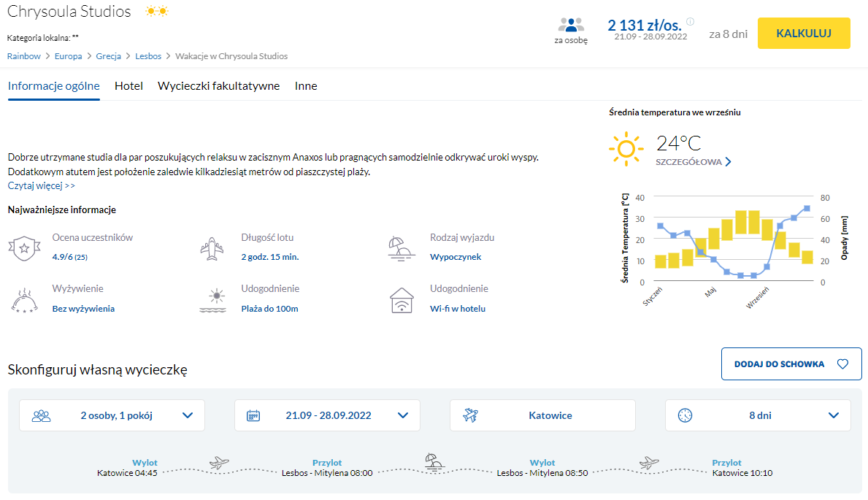
Task: Switch to the Hotel tab
Action: click(x=128, y=86)
